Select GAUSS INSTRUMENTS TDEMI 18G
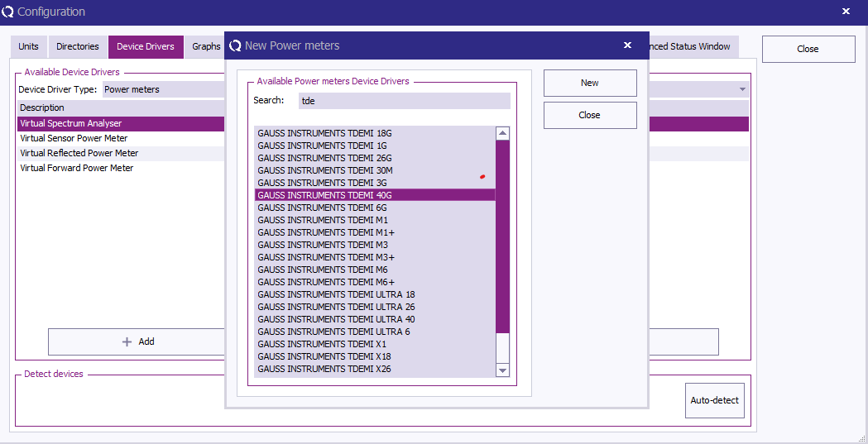Viewport: 868px width, 444px height. tap(375, 133)
